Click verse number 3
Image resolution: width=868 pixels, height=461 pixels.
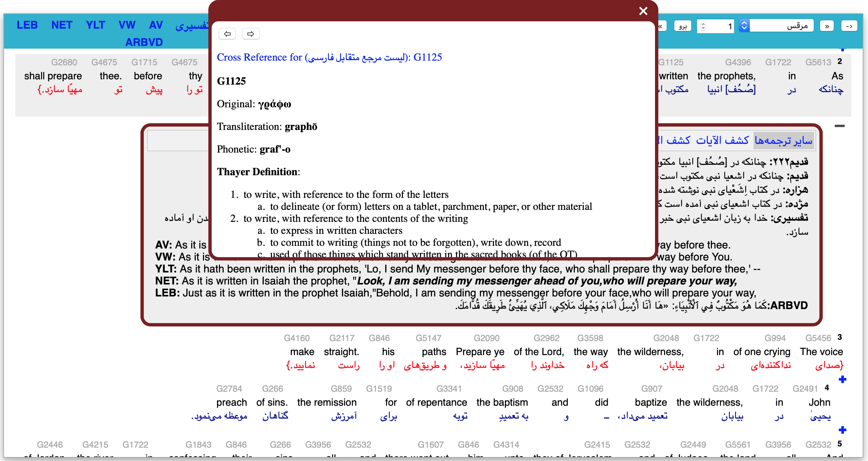click(840, 337)
